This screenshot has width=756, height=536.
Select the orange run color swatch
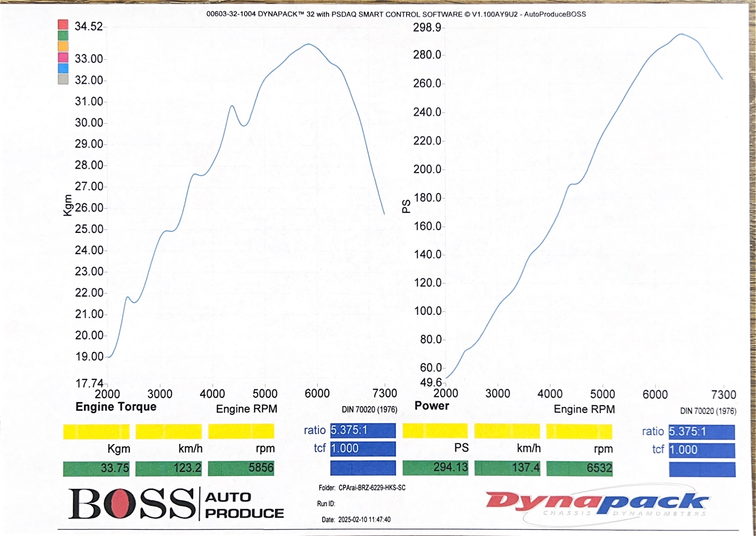[x=63, y=46]
